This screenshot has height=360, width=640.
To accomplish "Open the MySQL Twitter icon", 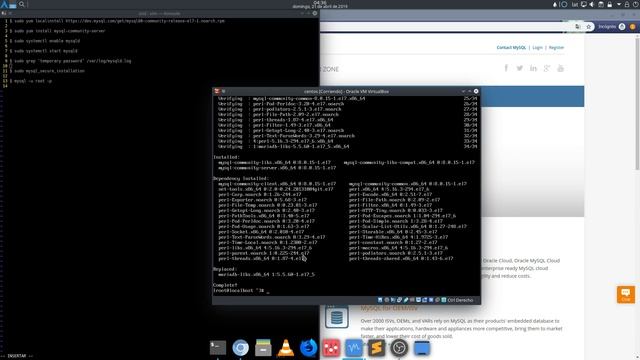I will (520, 68).
